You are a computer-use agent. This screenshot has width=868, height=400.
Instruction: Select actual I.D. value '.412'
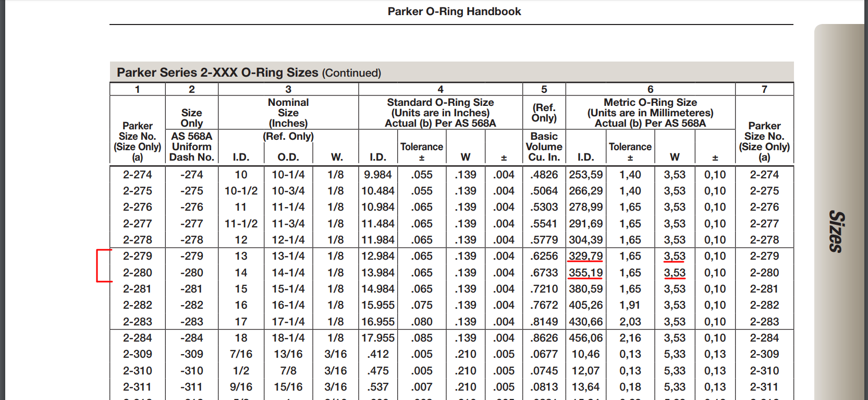(378, 354)
